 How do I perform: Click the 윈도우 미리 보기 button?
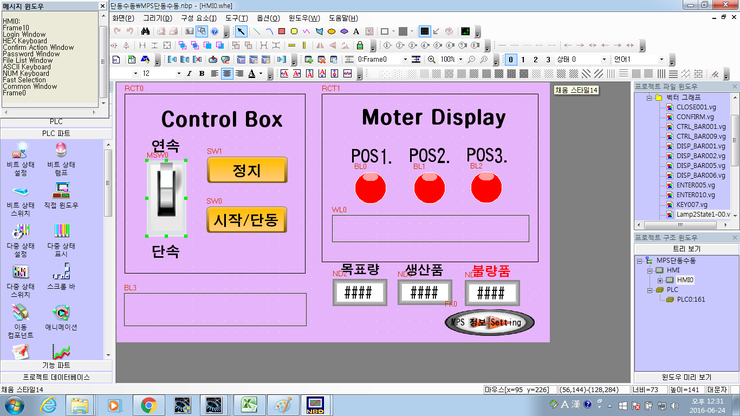point(686,377)
